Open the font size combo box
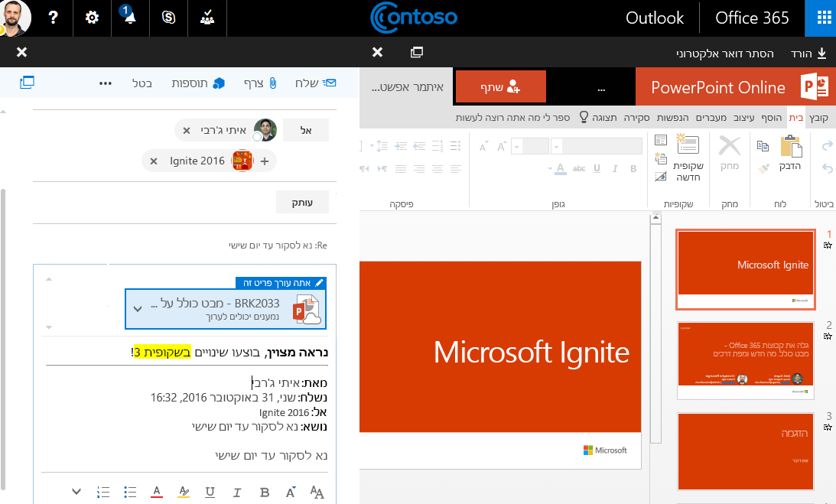 (530, 145)
